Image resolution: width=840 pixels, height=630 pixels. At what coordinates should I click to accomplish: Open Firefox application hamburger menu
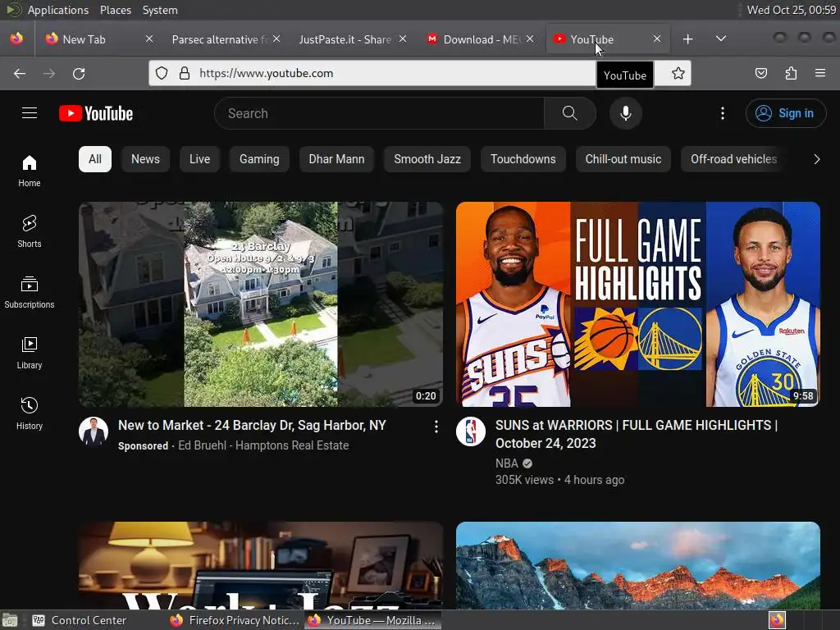pos(819,73)
